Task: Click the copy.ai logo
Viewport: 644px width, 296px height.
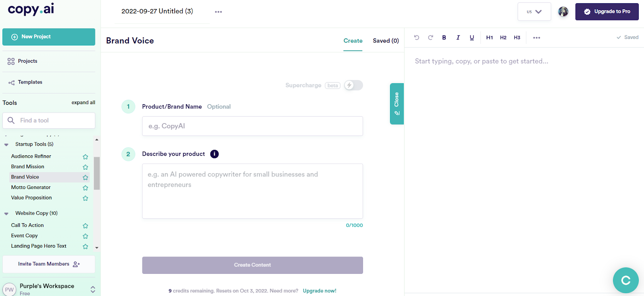Action: tap(31, 9)
